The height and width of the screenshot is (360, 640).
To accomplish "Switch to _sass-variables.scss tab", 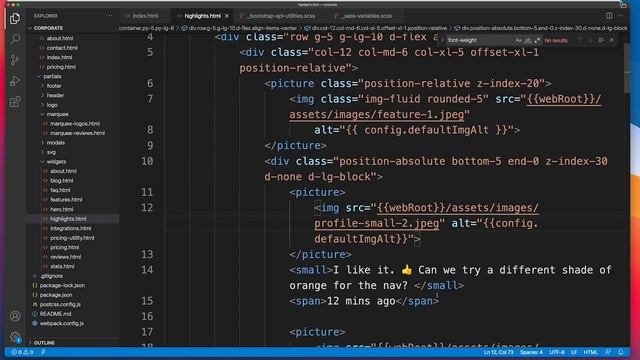I will click(367, 16).
